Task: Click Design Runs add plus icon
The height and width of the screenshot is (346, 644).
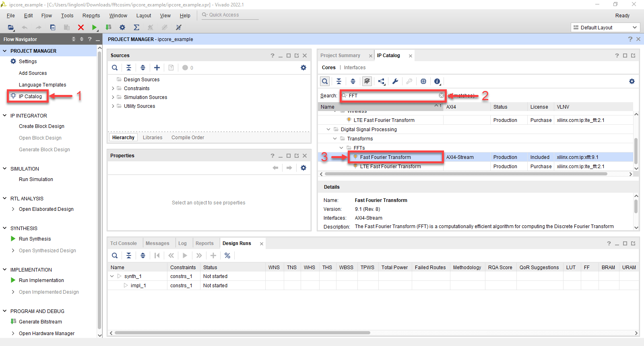Action: coord(213,255)
